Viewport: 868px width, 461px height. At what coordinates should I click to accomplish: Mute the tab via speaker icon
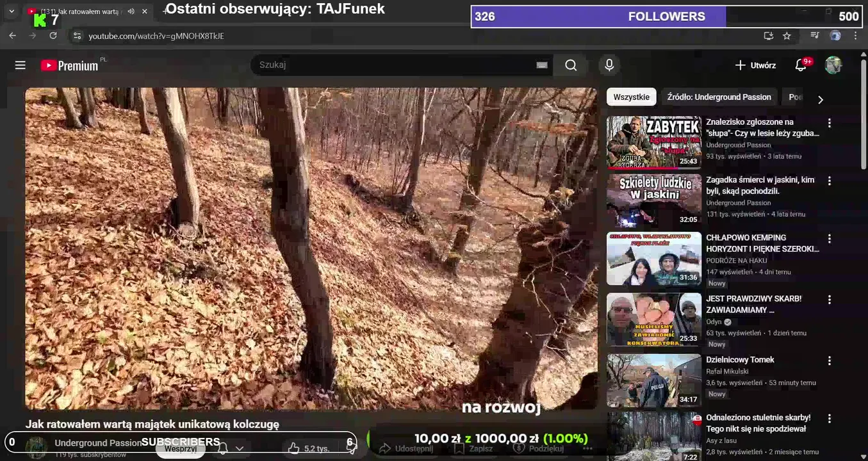click(131, 12)
